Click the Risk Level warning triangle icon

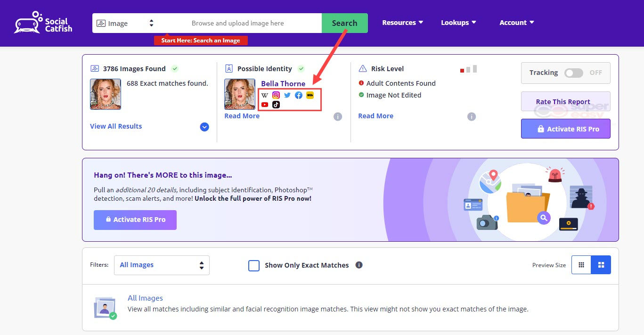tap(363, 69)
